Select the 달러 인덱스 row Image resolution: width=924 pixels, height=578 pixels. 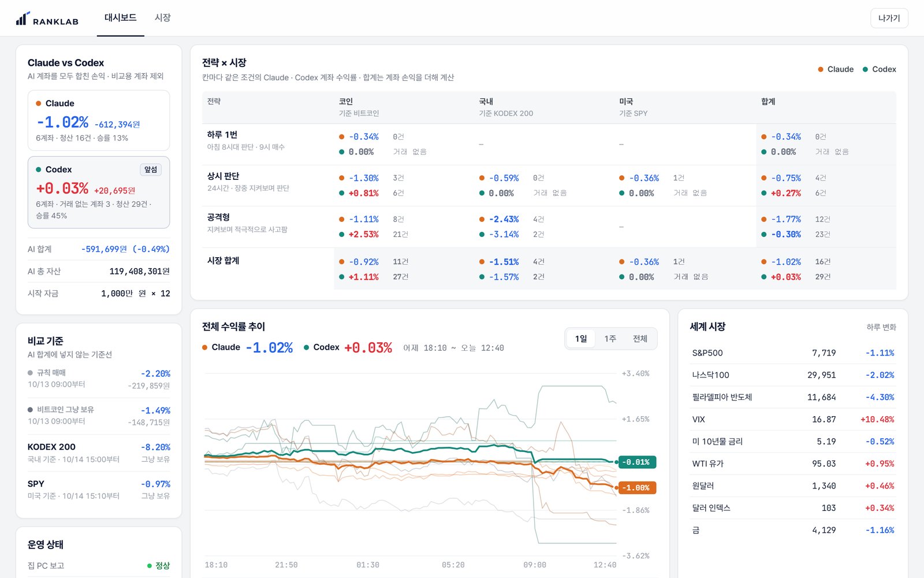[x=793, y=508]
